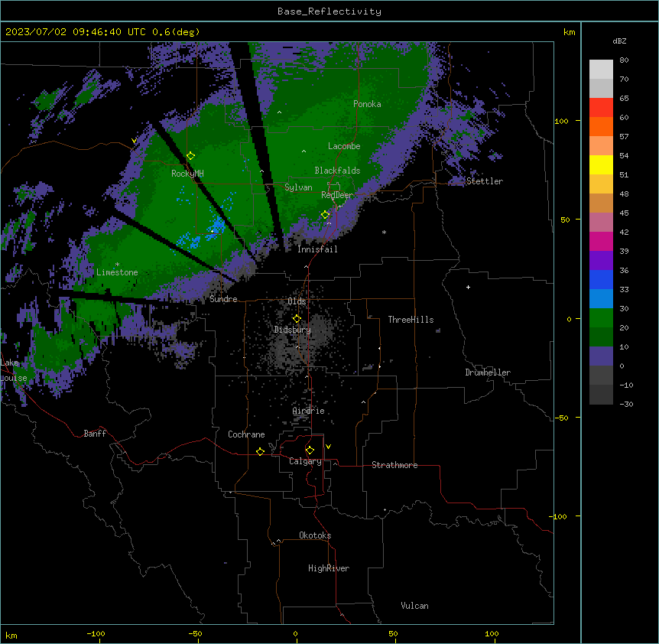
Task: Click the Airdrie city label
Action: [x=309, y=411]
